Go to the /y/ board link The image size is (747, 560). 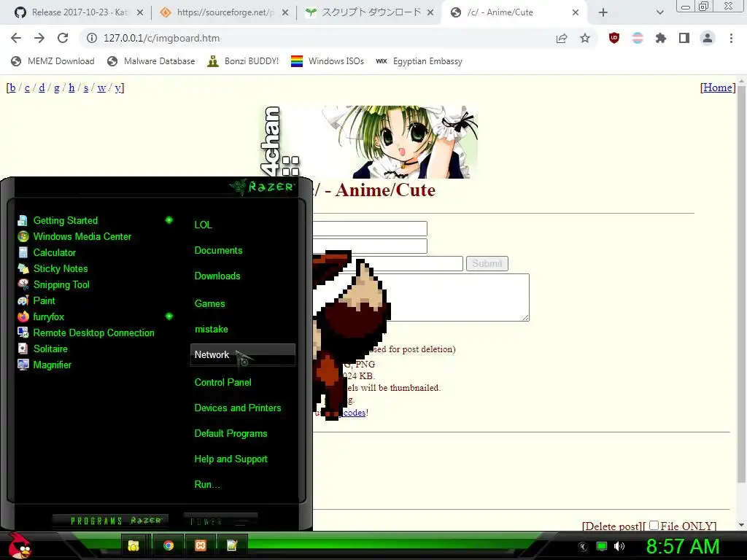[117, 88]
